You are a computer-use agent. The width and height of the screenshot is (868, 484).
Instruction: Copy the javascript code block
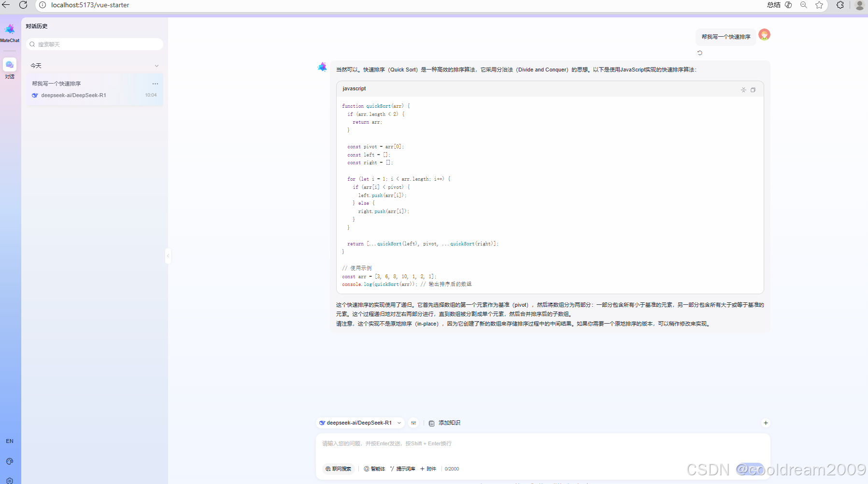(x=753, y=90)
